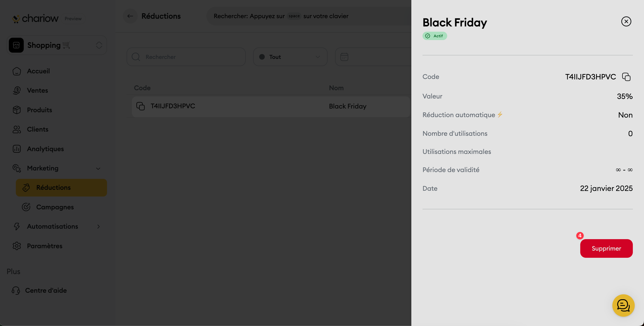Open Produits in the sidebar
644x326 pixels.
click(40, 110)
